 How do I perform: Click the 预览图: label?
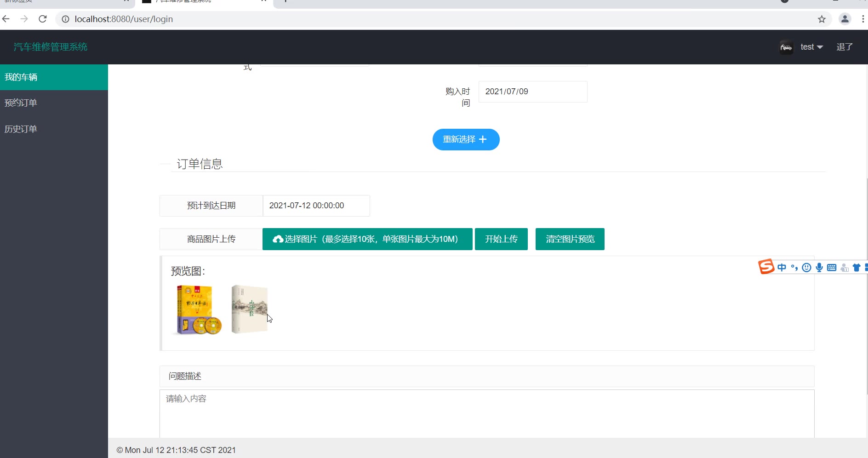[188, 271]
